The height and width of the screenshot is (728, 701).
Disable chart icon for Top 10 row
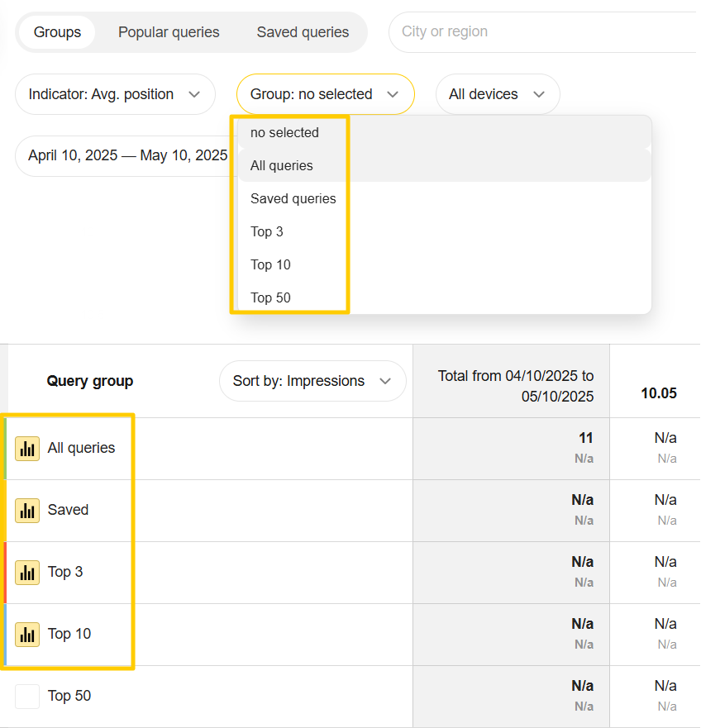(x=27, y=635)
